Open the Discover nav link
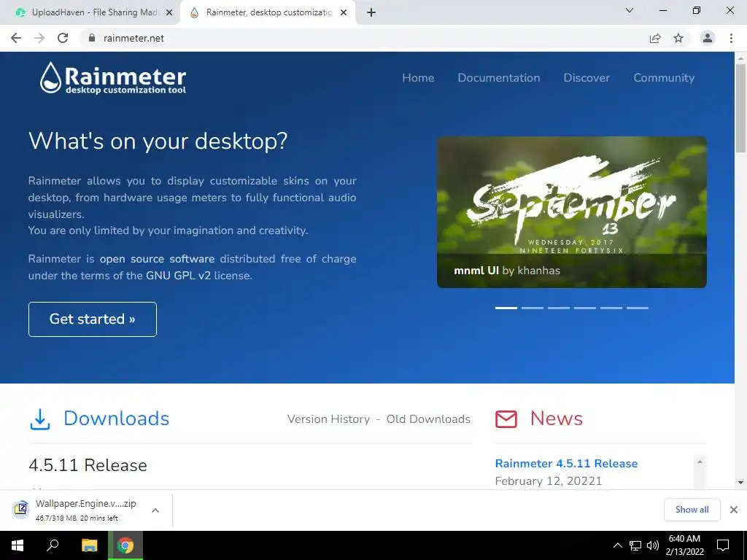The width and height of the screenshot is (747, 560). pyautogui.click(x=587, y=77)
